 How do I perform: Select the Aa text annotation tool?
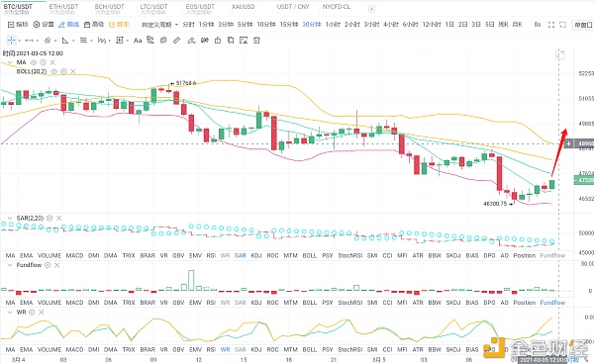coord(138,41)
